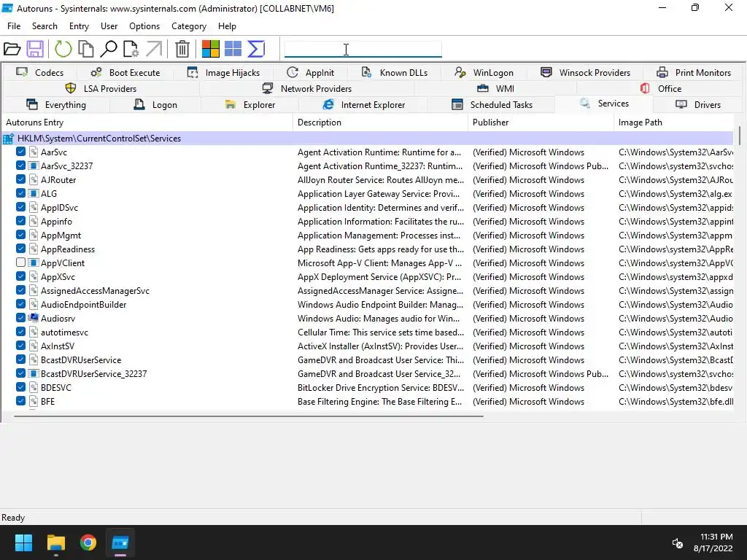This screenshot has height=560, width=747.
Task: Click the Audiosrv service icon
Action: [x=34, y=318]
